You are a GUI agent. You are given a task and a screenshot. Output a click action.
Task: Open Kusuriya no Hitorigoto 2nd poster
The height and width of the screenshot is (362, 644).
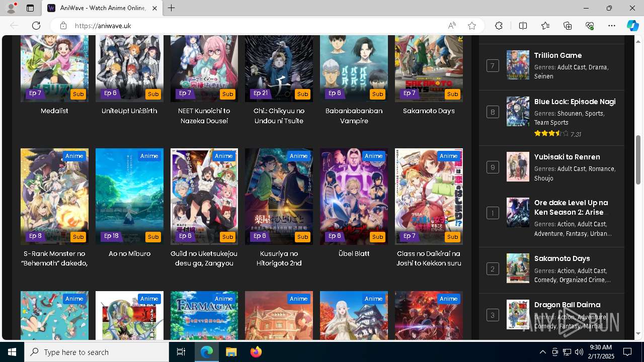pyautogui.click(x=279, y=197)
